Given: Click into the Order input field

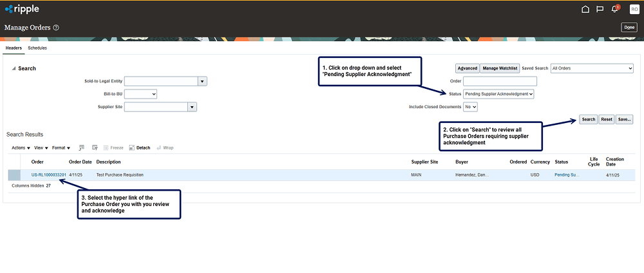Looking at the screenshot, I should click(x=500, y=81).
